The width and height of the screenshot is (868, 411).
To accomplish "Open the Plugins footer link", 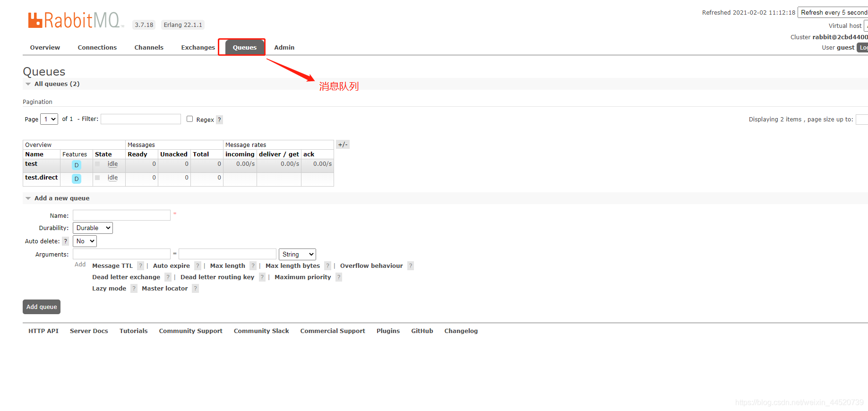I will click(388, 331).
